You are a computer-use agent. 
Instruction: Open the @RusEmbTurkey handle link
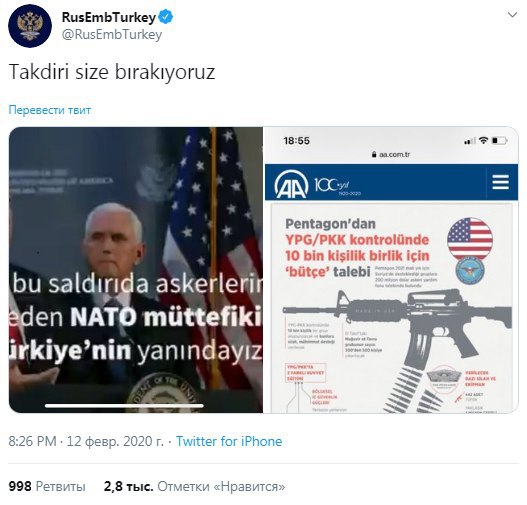click(x=112, y=35)
